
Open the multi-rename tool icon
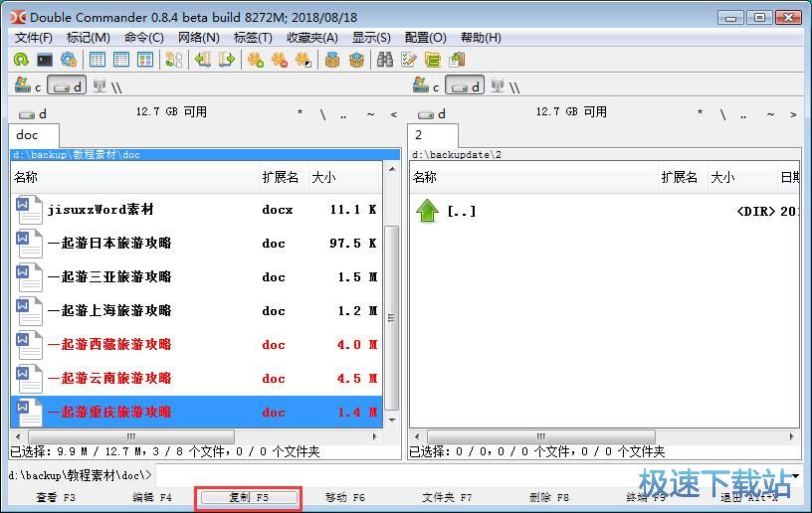pos(409,60)
